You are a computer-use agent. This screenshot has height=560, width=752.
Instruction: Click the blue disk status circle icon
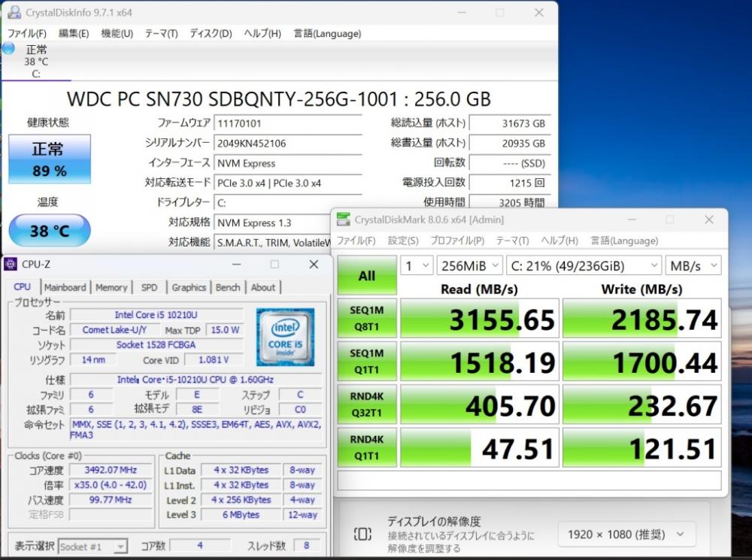click(x=8, y=48)
